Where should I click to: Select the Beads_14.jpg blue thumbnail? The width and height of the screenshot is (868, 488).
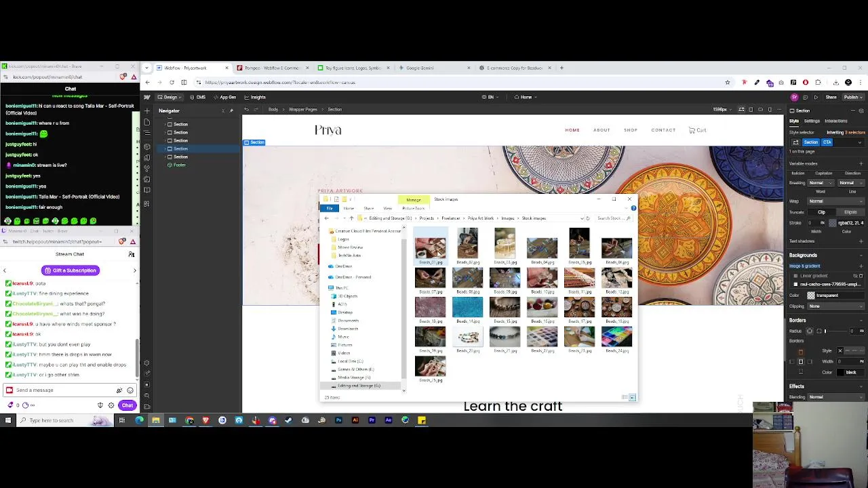click(x=467, y=308)
